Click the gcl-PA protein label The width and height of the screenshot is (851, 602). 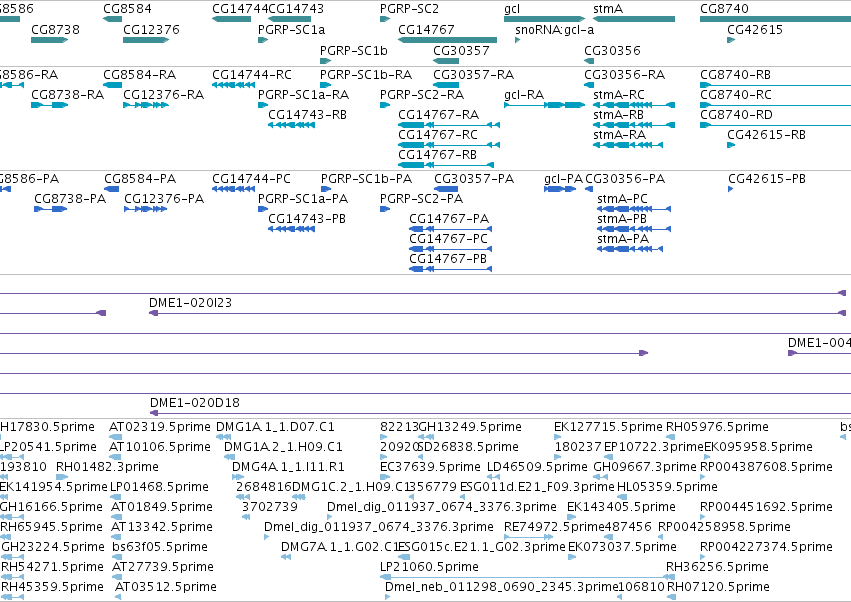(563, 179)
